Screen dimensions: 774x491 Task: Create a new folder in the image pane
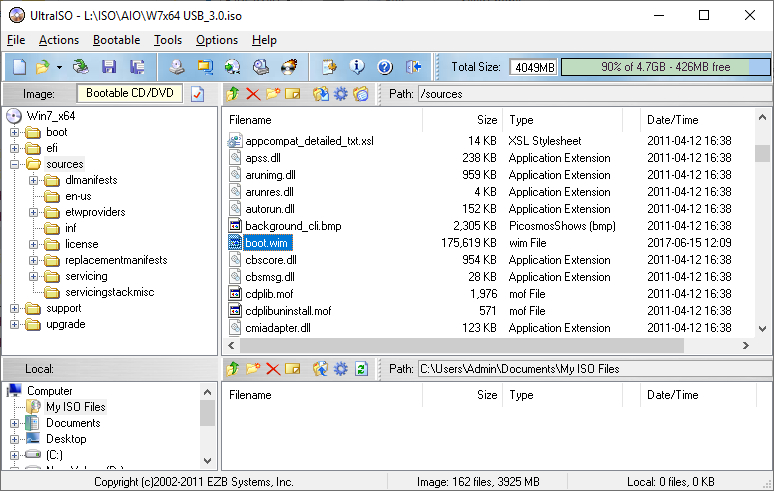click(x=273, y=93)
